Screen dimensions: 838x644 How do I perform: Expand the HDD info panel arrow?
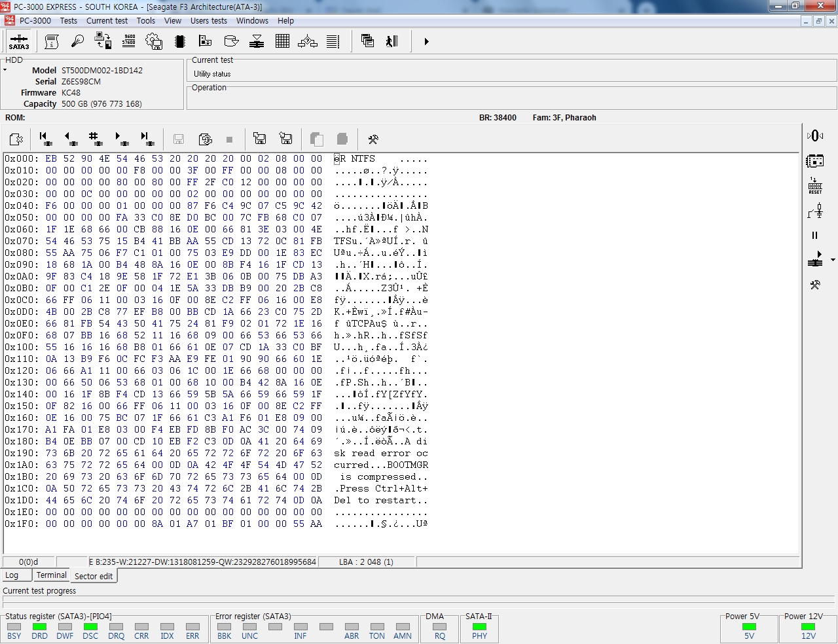(5, 69)
